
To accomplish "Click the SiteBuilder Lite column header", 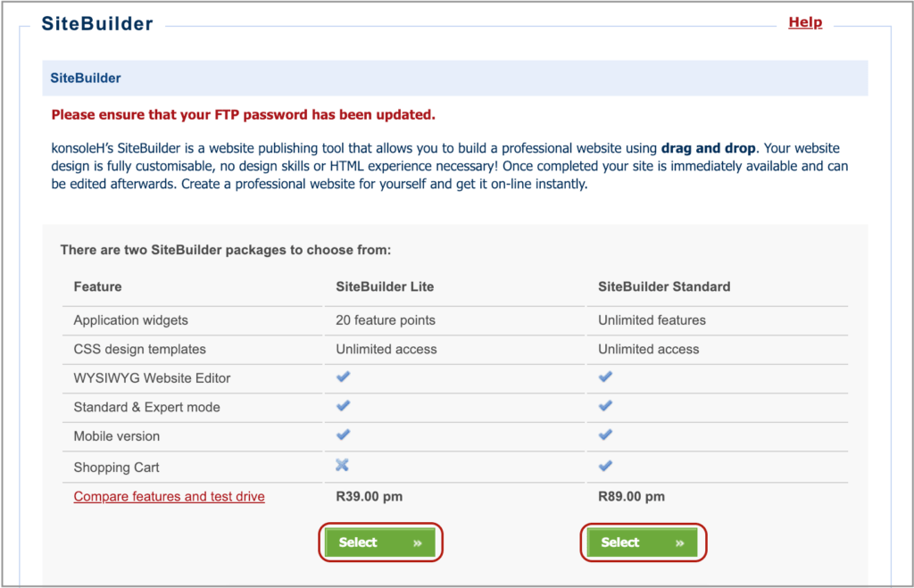I will tap(386, 286).
